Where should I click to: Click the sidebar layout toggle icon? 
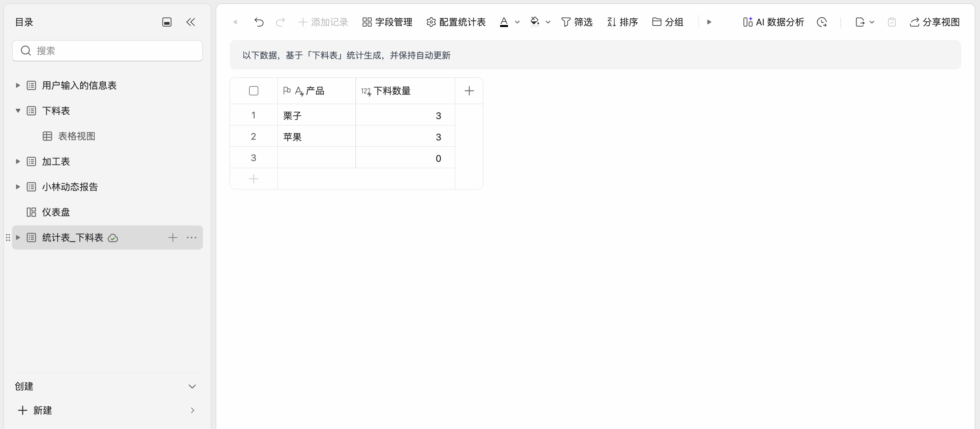167,22
